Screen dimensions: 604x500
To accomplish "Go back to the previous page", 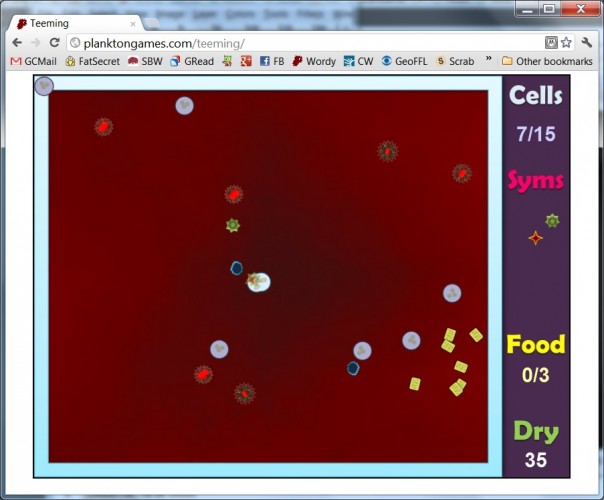I will (x=17, y=42).
